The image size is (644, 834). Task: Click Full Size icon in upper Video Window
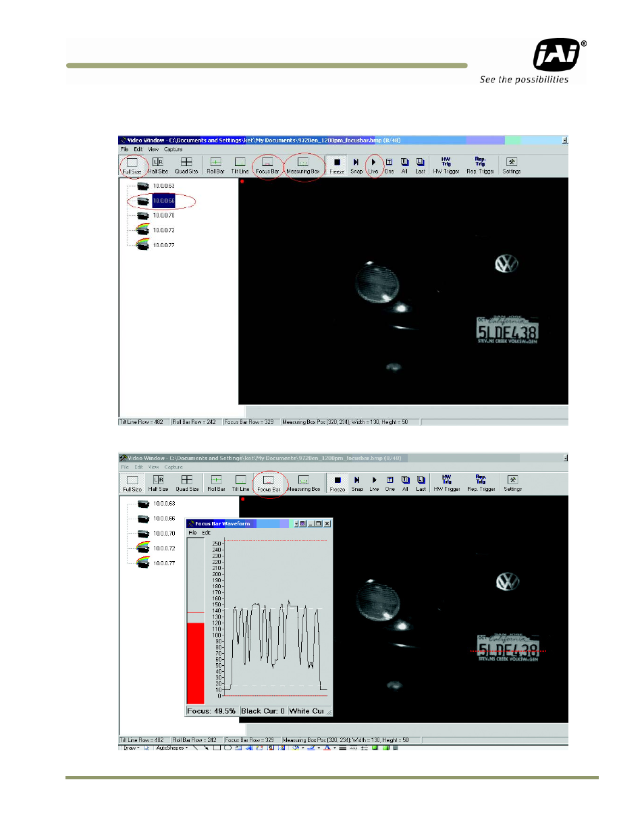pyautogui.click(x=132, y=165)
